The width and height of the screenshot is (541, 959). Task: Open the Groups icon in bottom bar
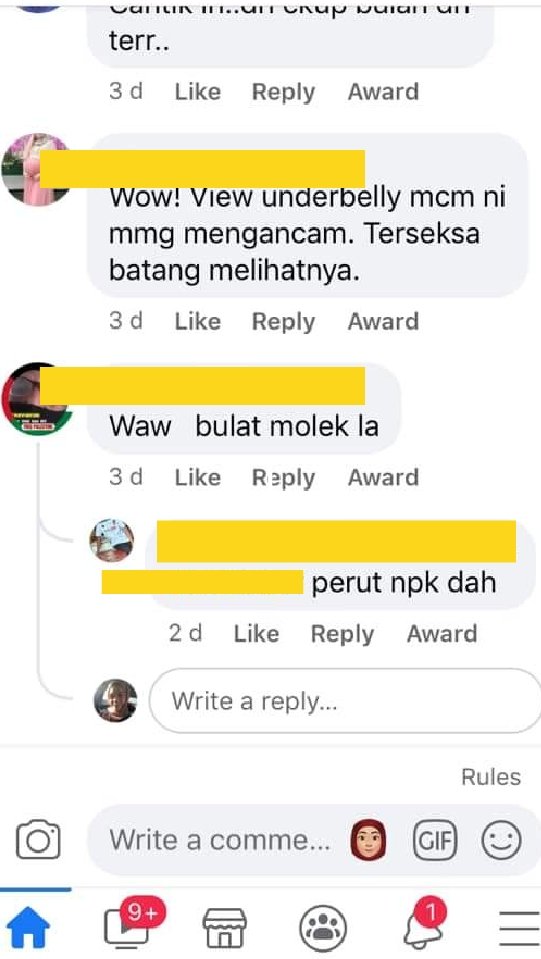click(323, 928)
